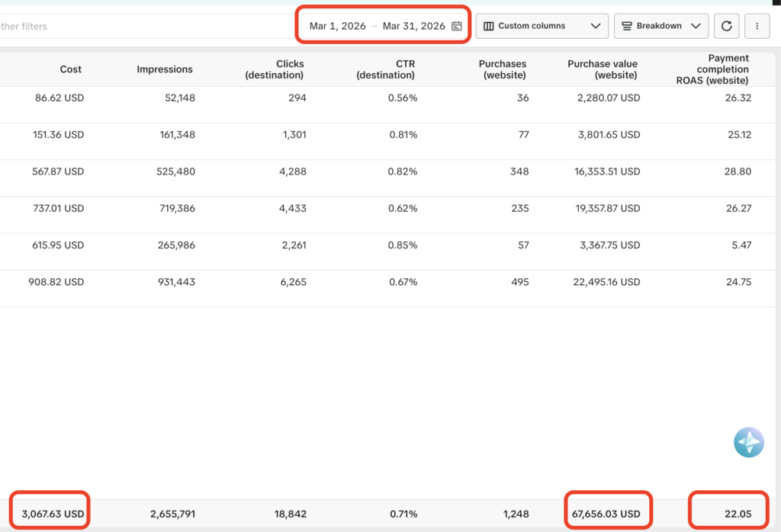Click the stacked rows icon beside Breakdown

click(x=627, y=26)
